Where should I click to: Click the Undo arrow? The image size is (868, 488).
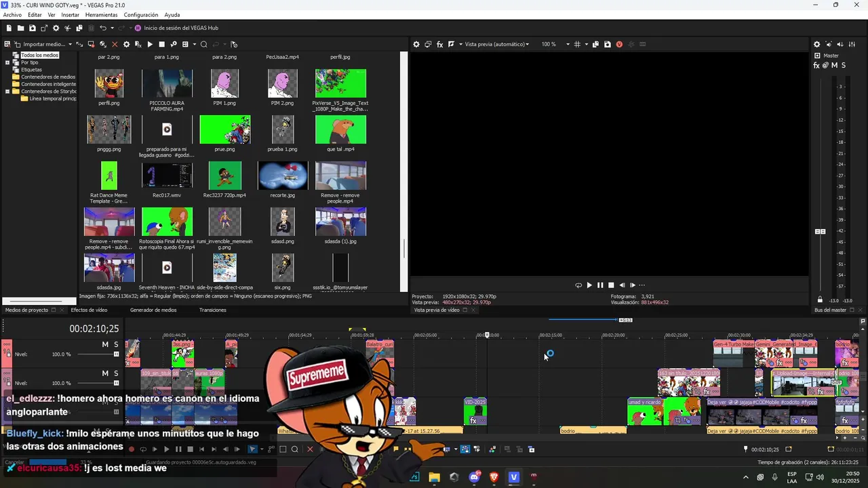tap(103, 28)
